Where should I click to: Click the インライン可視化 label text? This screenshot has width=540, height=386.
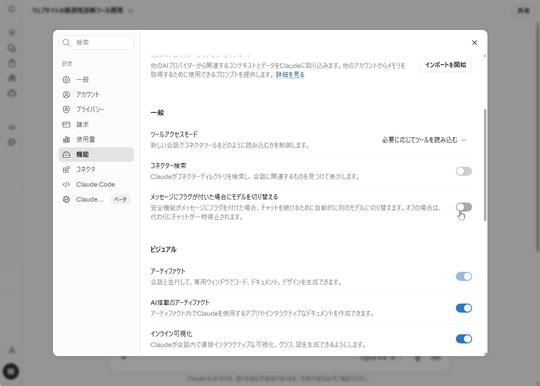(x=171, y=333)
